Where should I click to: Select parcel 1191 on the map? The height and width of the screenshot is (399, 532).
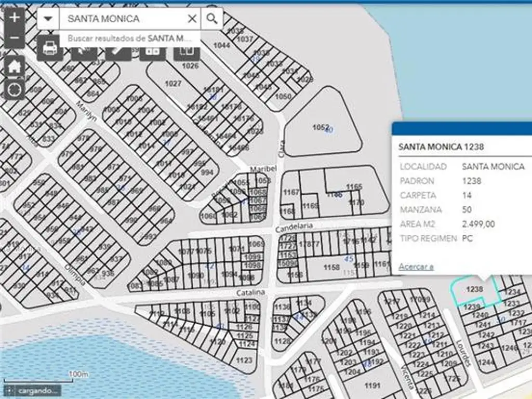pyautogui.click(x=372, y=385)
